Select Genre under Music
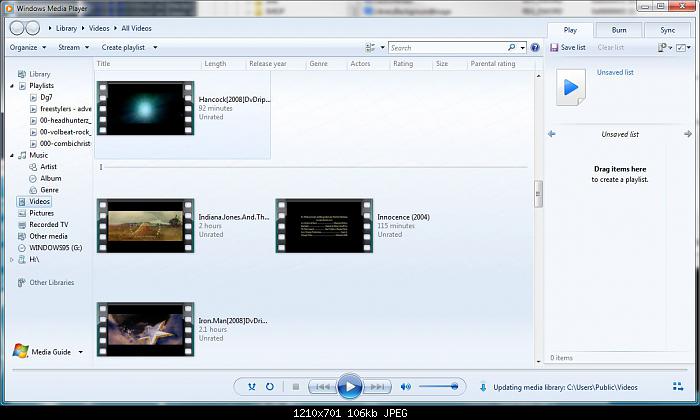700x420 pixels. pyautogui.click(x=49, y=190)
